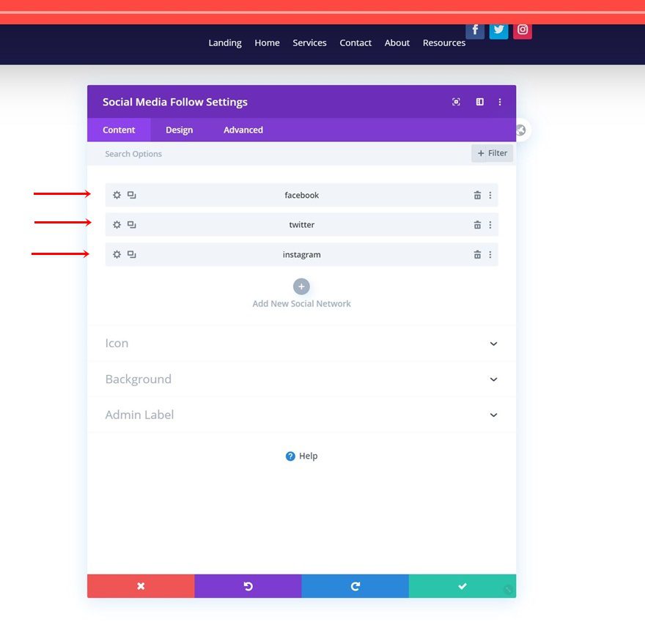The height and width of the screenshot is (644, 645).
Task: Switch to the Design tab
Action: pos(180,130)
